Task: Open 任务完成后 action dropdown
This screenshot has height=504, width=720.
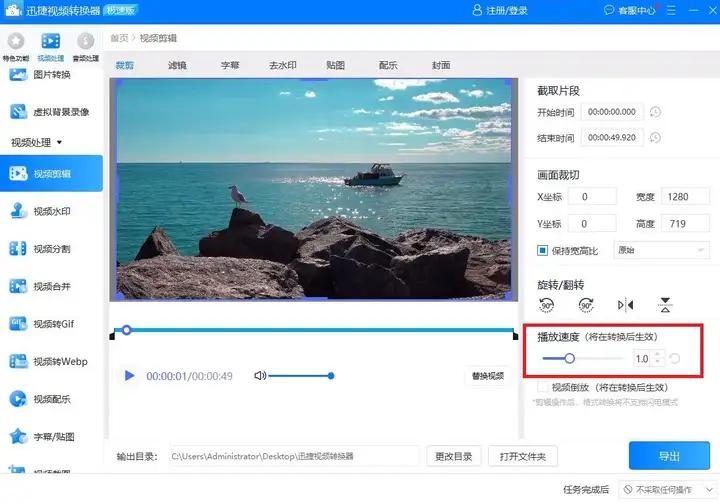Action: [668, 490]
